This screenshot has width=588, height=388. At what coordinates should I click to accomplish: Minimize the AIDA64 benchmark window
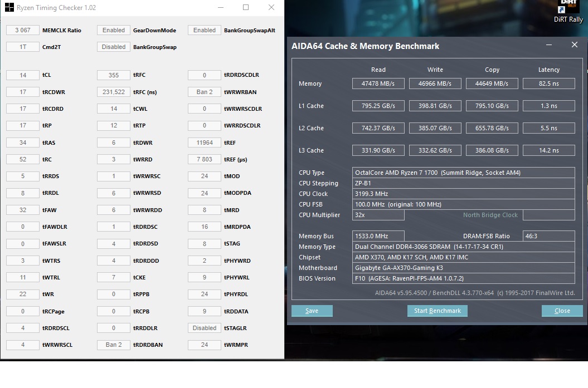[548, 45]
